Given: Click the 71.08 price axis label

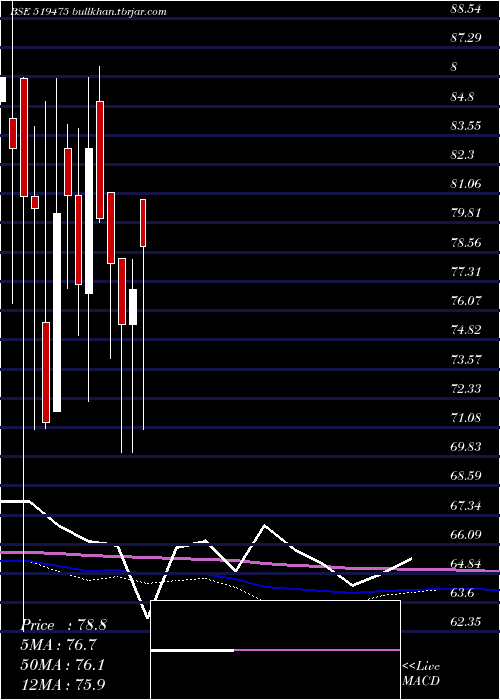Looking at the screenshot, I should click(466, 418).
